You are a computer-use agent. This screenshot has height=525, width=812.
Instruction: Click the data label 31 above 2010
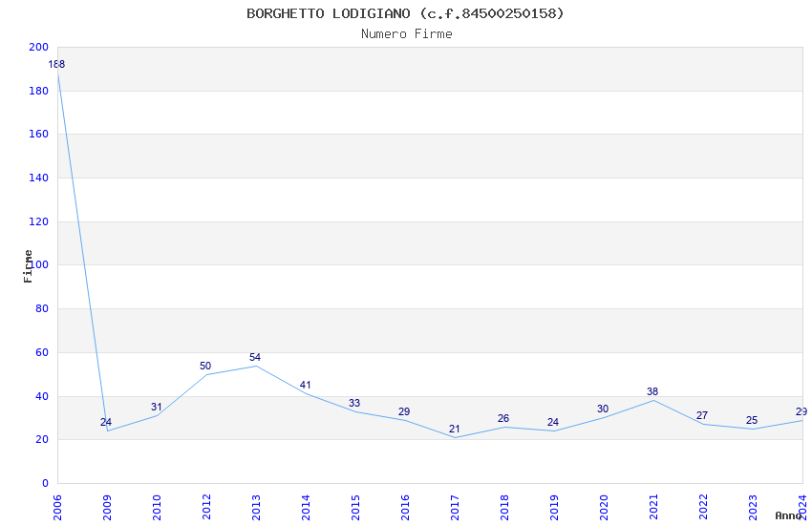157,407
